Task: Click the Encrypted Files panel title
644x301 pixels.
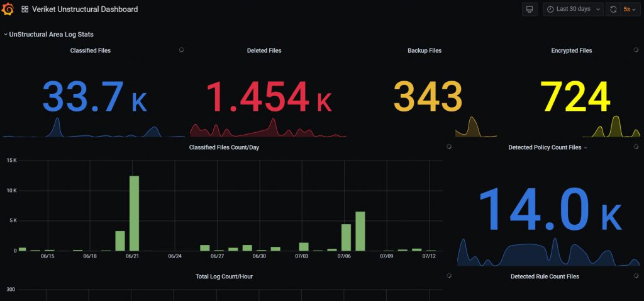Action: click(x=571, y=50)
